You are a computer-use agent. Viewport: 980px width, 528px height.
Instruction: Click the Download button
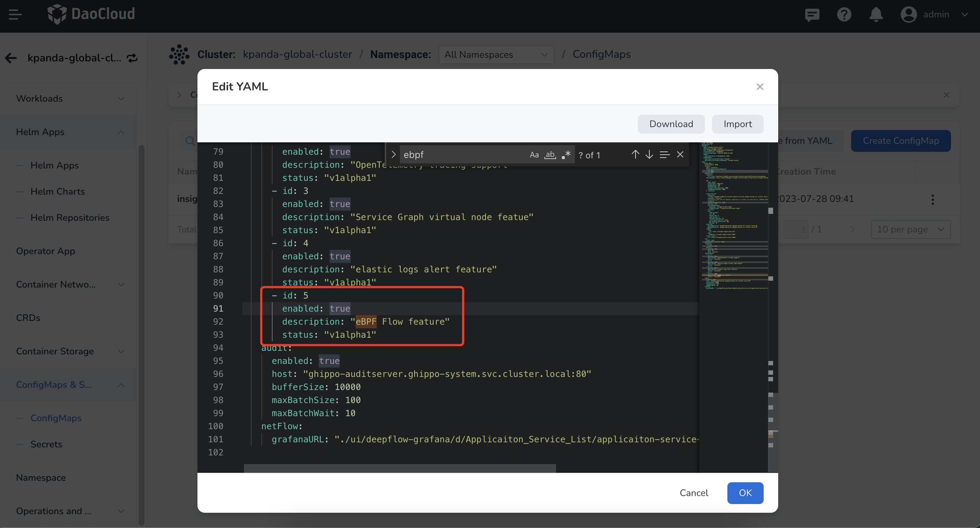[x=671, y=124]
